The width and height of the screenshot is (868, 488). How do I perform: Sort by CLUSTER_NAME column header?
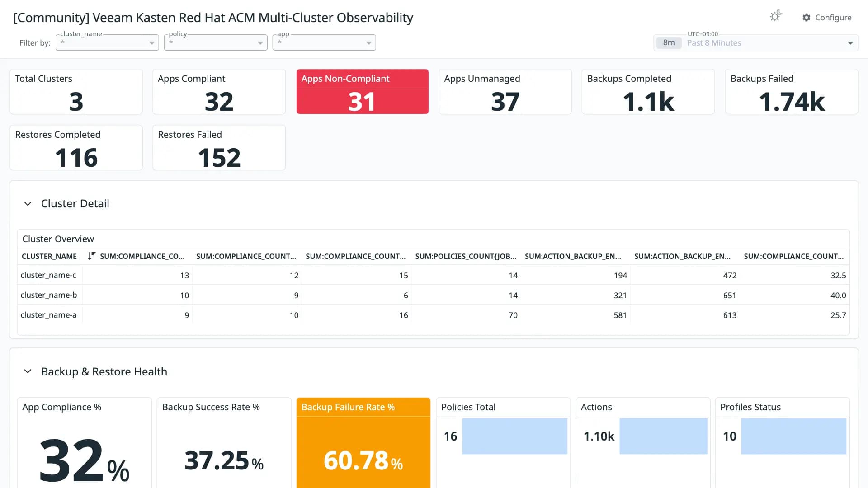click(x=49, y=256)
